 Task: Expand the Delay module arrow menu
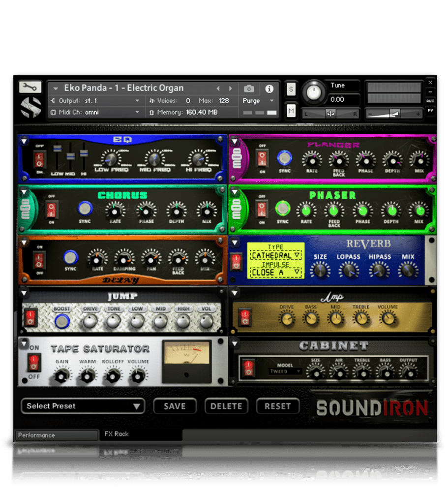(x=24, y=243)
